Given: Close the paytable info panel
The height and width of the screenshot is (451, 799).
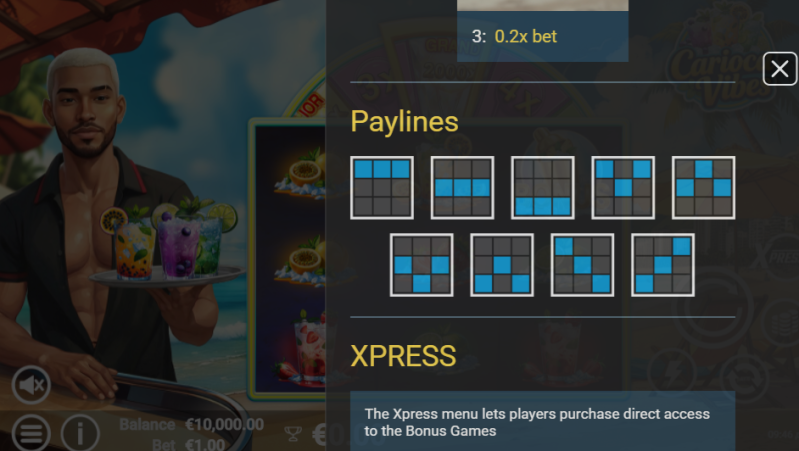Looking at the screenshot, I should pos(780,69).
